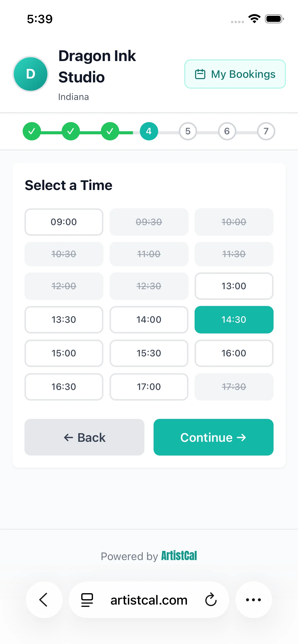Click the calendar icon in My Bookings

point(201,74)
